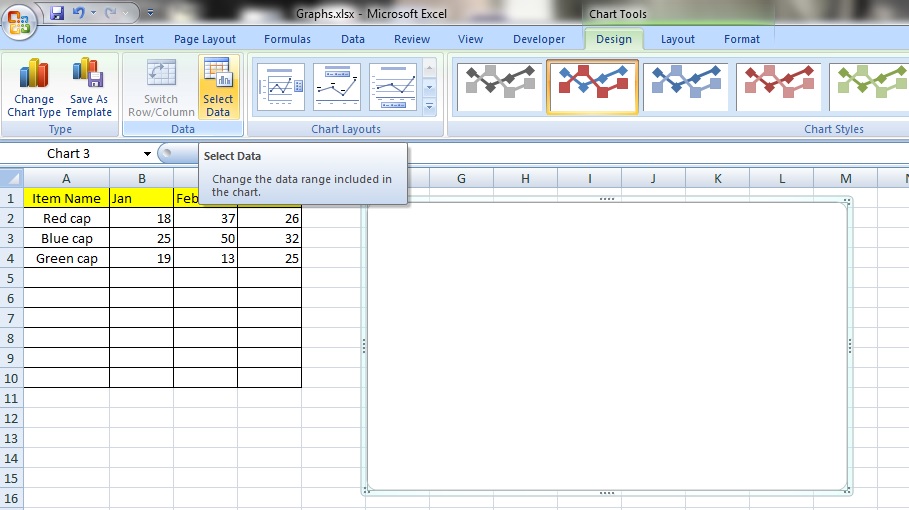The width and height of the screenshot is (909, 510).
Task: Save the workbook from Quick Access toolbar
Action: [57, 14]
